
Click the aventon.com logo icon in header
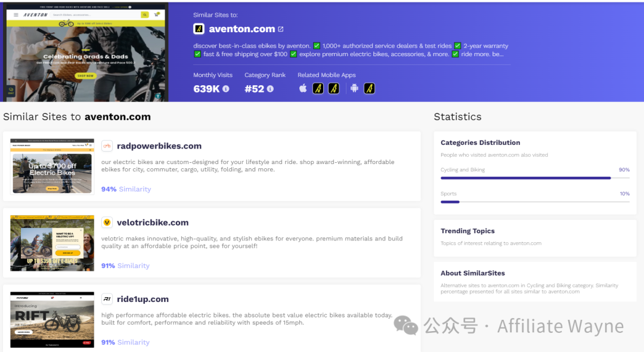coord(199,29)
